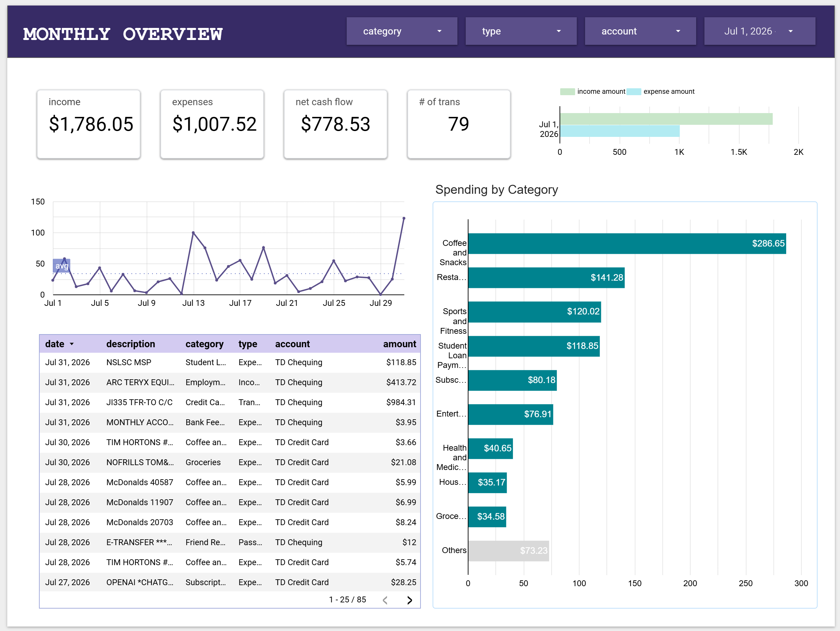Click the avg reference line label
This screenshot has height=631, width=840.
point(61,266)
